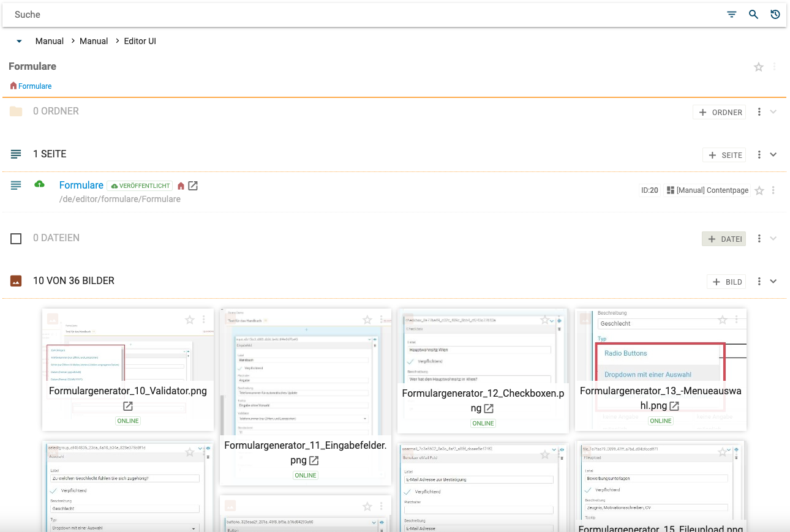
Task: Open Formulargenerator_12_Checkboxen.png external link icon
Action: tap(489, 408)
